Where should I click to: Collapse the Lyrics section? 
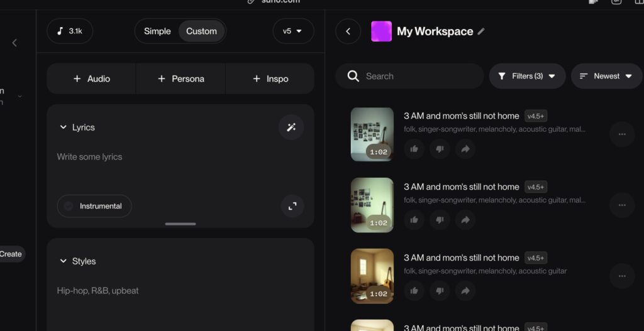[x=64, y=128]
